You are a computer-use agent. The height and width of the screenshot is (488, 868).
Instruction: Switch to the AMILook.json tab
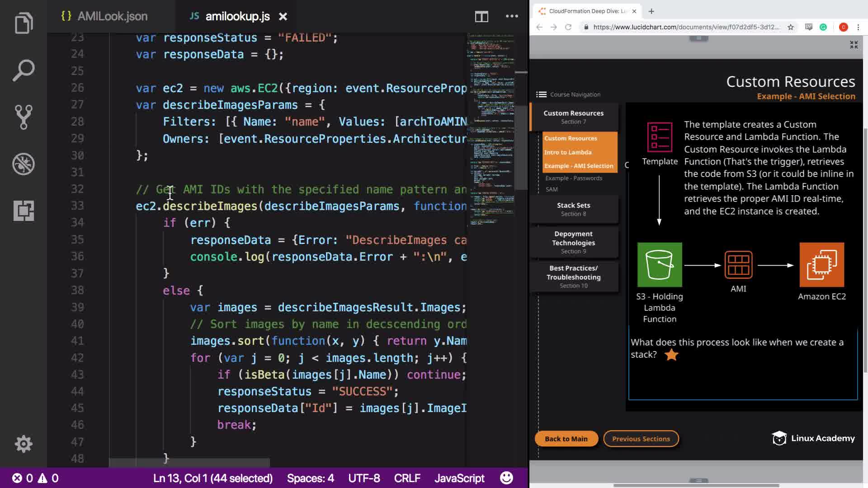point(105,16)
